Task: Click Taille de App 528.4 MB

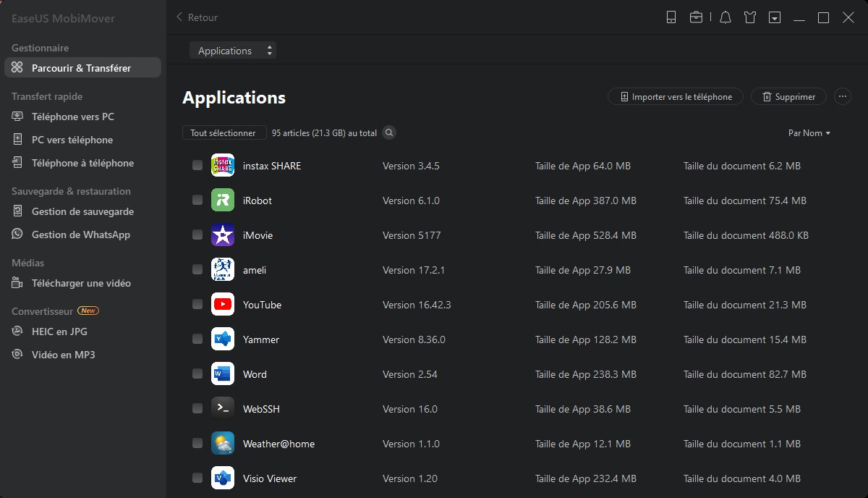Action: click(586, 235)
